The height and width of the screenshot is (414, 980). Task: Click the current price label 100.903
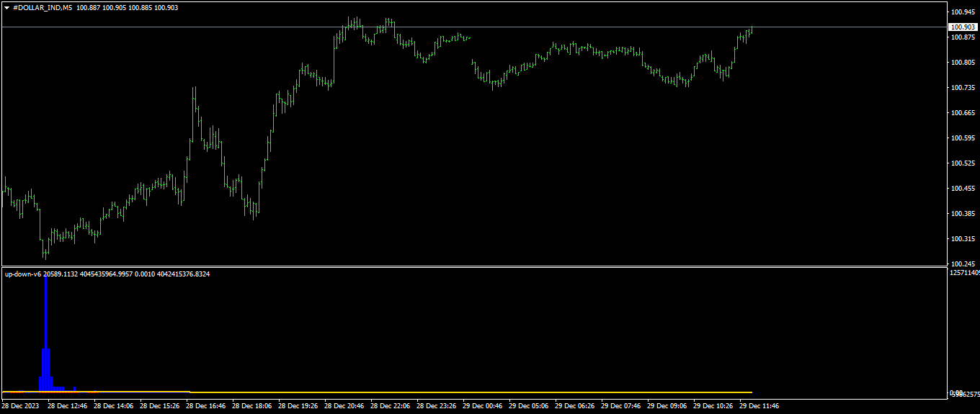(x=962, y=27)
